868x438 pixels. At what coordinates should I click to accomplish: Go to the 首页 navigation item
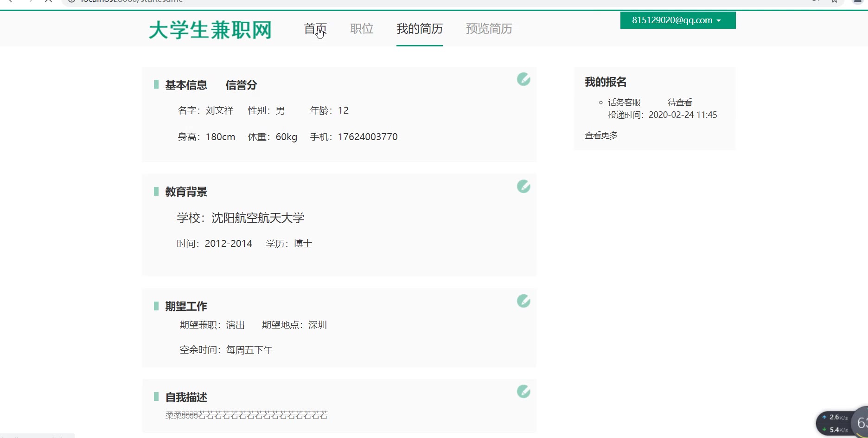pos(315,29)
